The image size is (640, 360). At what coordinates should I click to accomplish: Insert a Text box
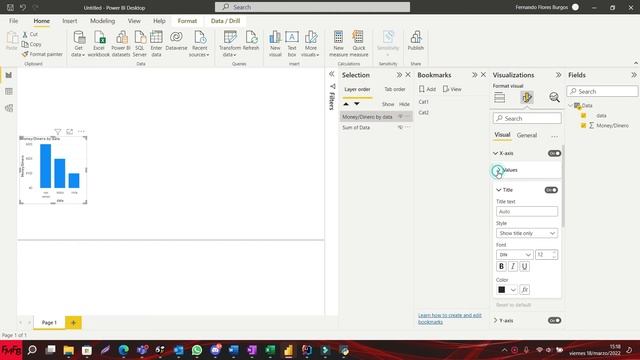pyautogui.click(x=292, y=44)
